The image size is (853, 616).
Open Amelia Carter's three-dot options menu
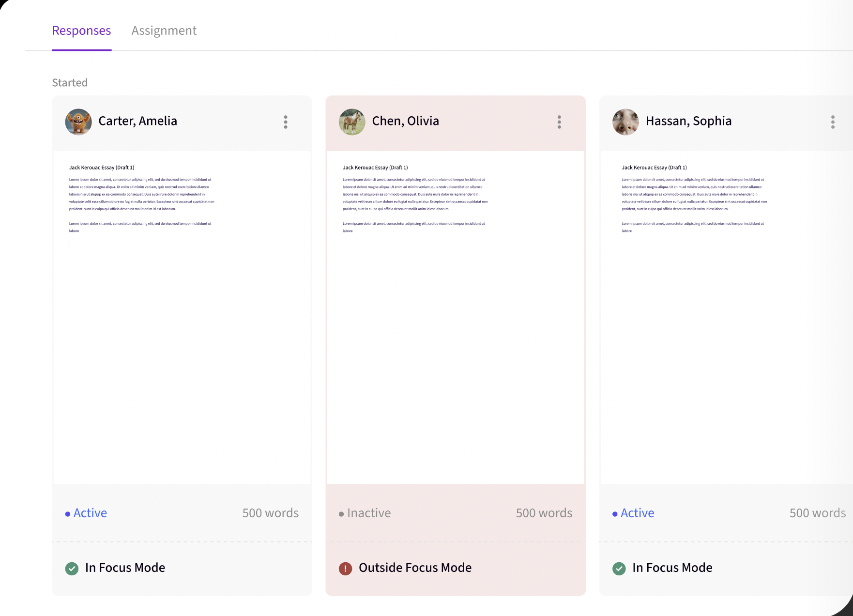click(x=286, y=122)
